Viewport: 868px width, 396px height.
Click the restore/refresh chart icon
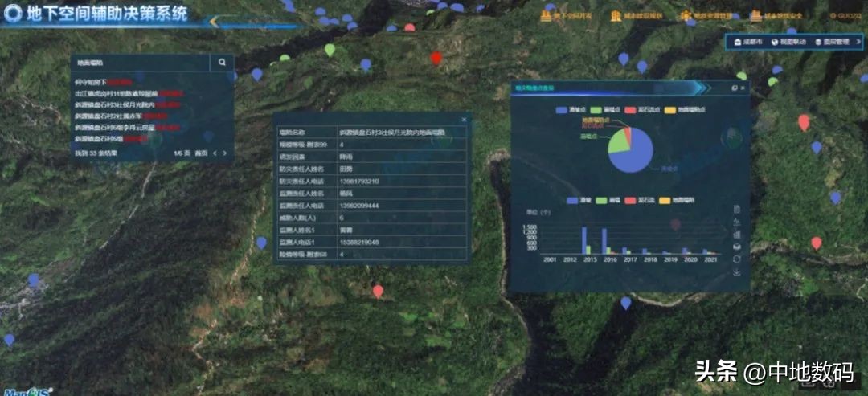coord(737,259)
